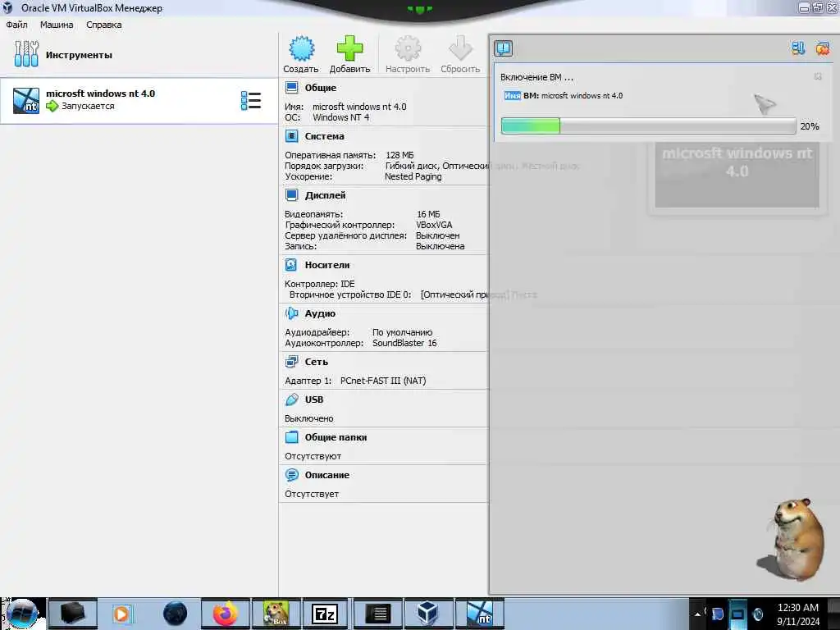The width and height of the screenshot is (840, 630).
Task: Click the 'VBoxVGA' graphics controller value
Action: click(x=434, y=225)
